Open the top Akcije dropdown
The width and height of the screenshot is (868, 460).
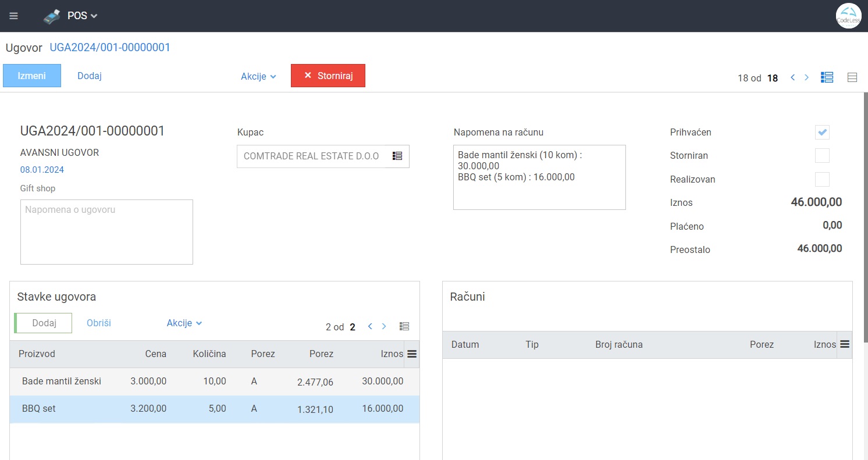(x=258, y=76)
